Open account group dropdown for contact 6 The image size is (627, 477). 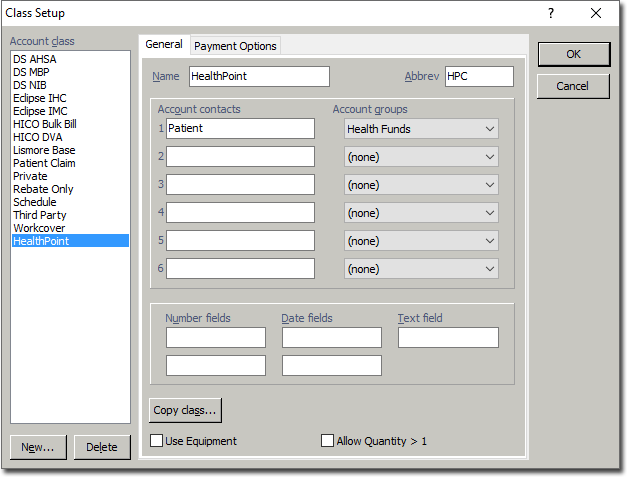tap(421, 269)
